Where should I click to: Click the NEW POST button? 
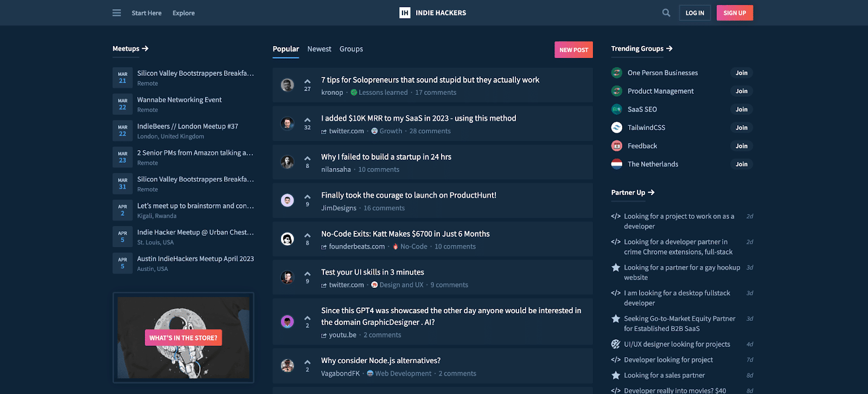click(x=573, y=50)
